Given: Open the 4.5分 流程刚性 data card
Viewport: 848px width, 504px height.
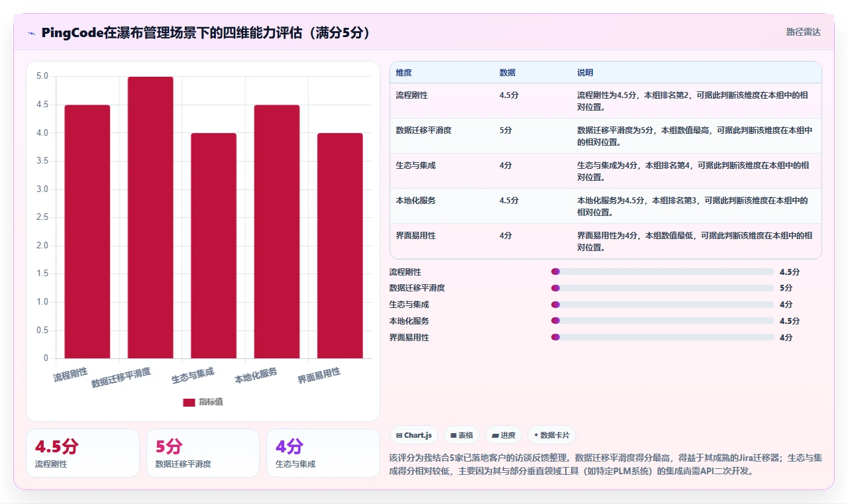Looking at the screenshot, I should [83, 453].
